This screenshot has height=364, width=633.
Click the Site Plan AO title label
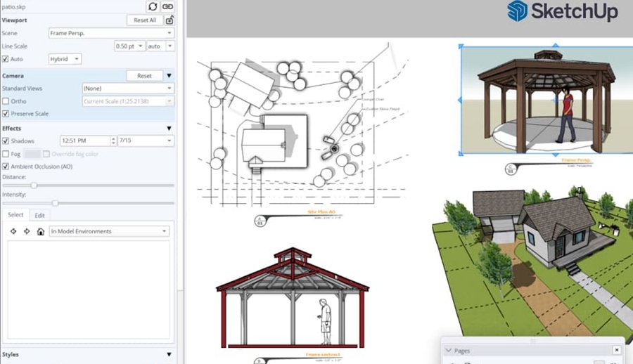coord(321,212)
